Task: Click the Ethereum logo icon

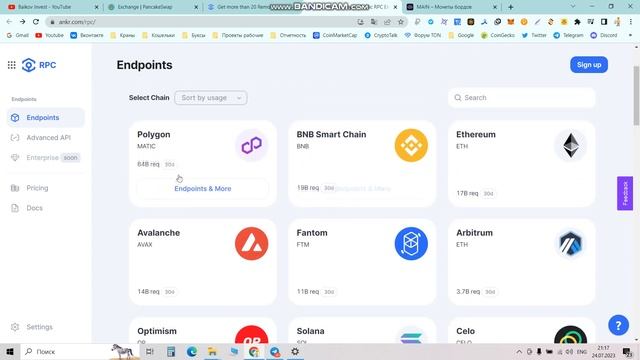Action: [x=571, y=145]
